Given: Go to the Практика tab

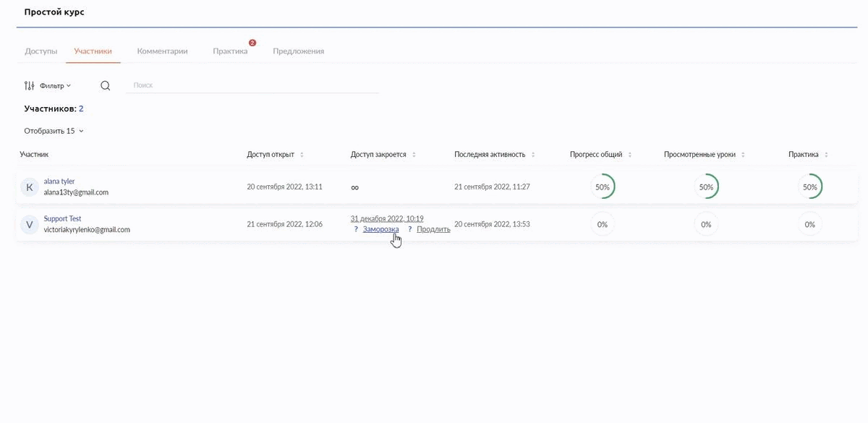Looking at the screenshot, I should click(230, 51).
